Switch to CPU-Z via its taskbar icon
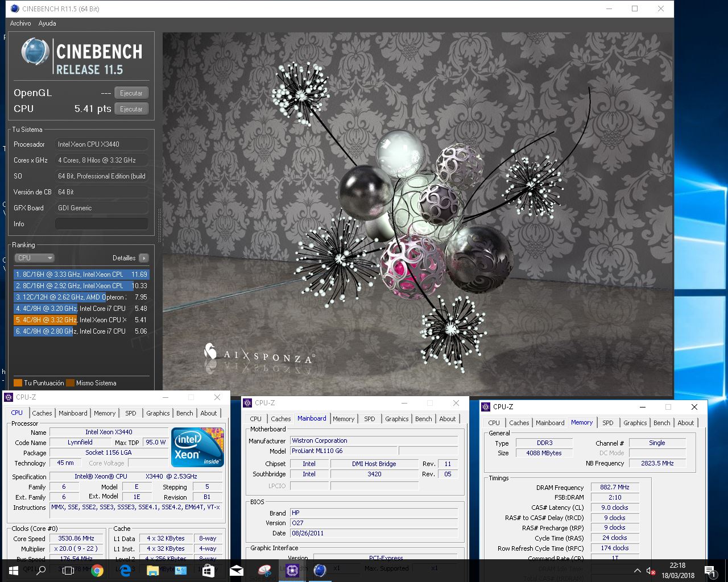The width and height of the screenshot is (728, 582). (292, 571)
